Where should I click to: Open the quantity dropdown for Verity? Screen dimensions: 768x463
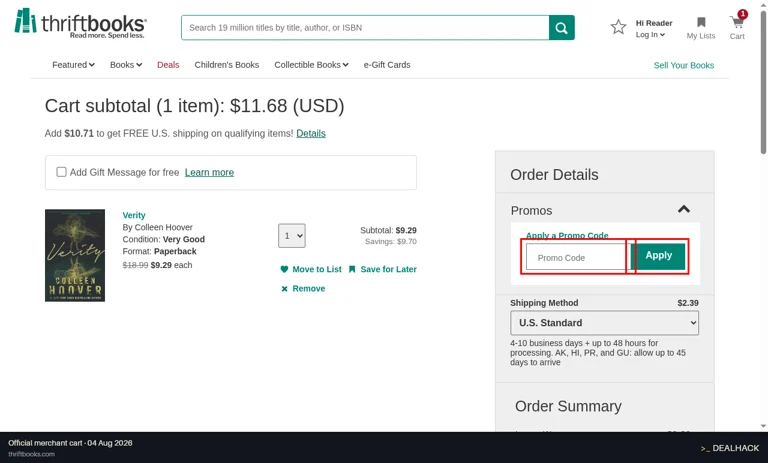pyautogui.click(x=292, y=236)
